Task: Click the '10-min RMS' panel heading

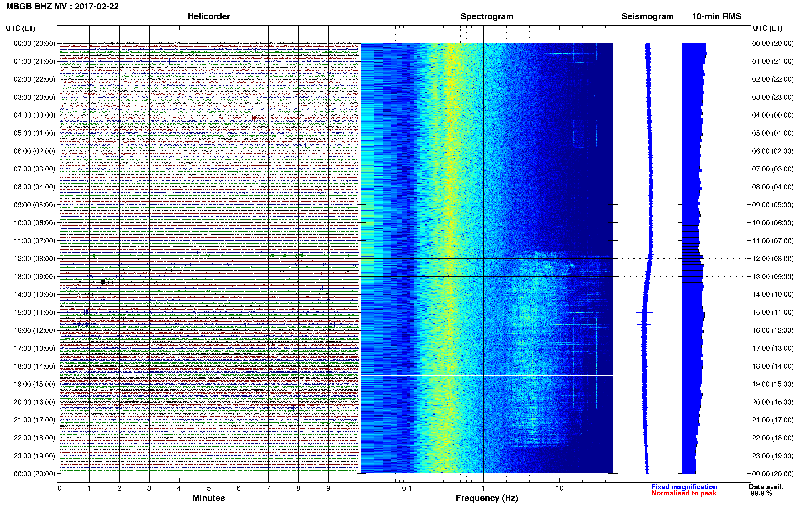Action: pyautogui.click(x=717, y=16)
